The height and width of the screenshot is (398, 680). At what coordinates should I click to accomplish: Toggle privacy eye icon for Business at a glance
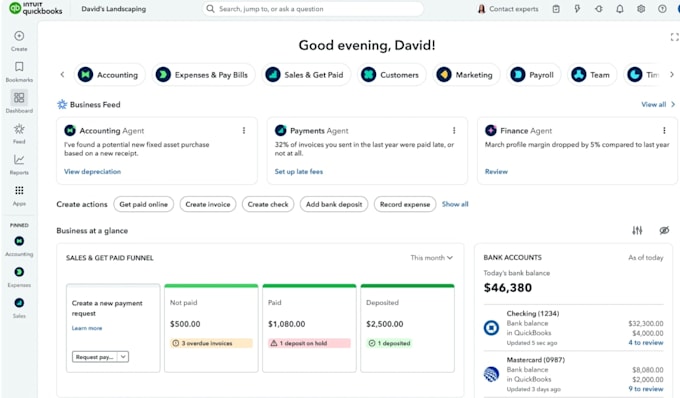664,230
